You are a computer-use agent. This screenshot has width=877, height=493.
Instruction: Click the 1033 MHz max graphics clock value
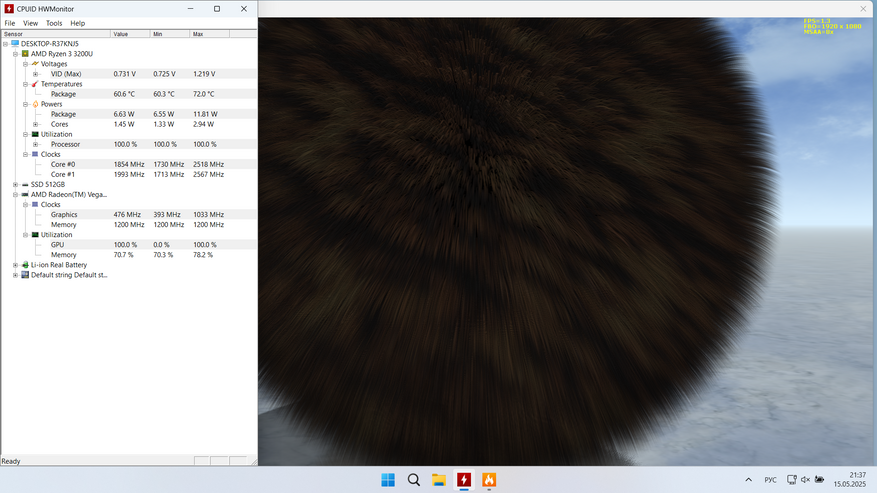209,215
